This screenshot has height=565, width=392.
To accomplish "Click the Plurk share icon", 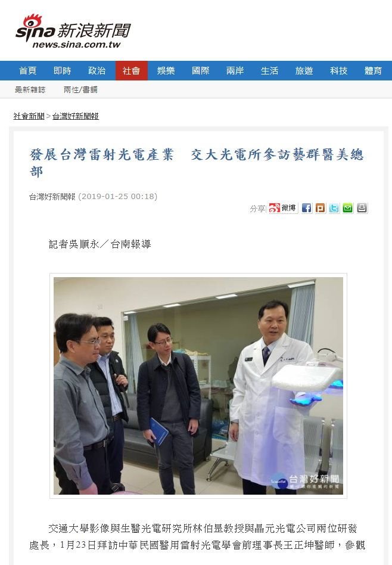I will coord(321,208).
